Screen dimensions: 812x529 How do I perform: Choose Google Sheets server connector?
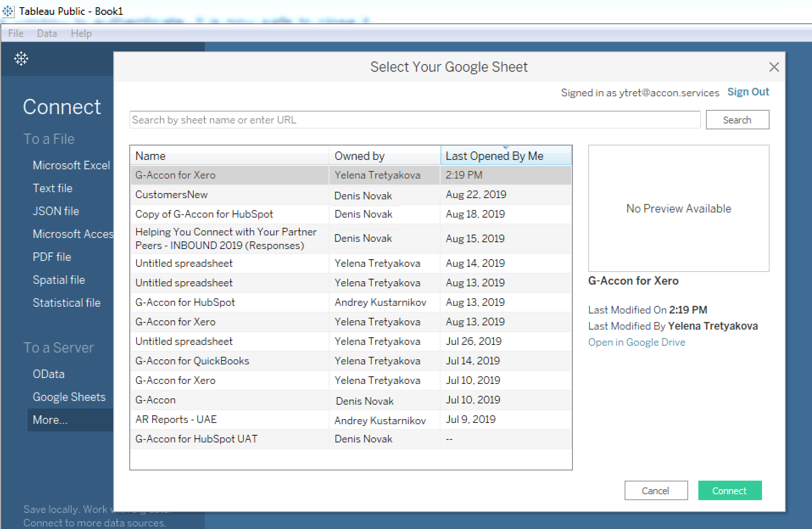pos(69,397)
